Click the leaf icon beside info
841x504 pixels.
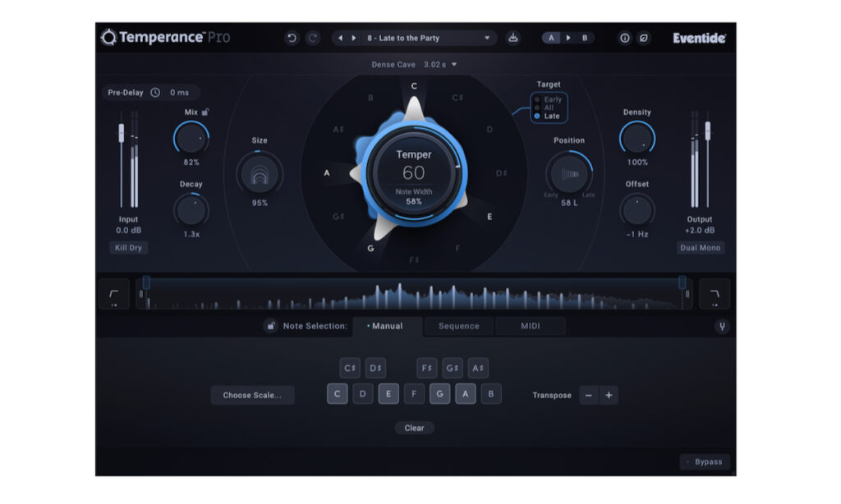(x=643, y=38)
